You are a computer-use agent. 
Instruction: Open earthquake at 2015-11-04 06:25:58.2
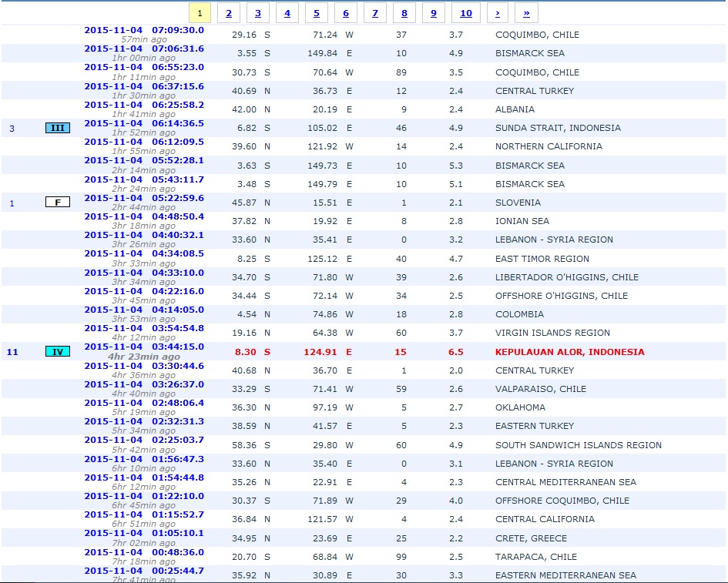[x=144, y=105]
